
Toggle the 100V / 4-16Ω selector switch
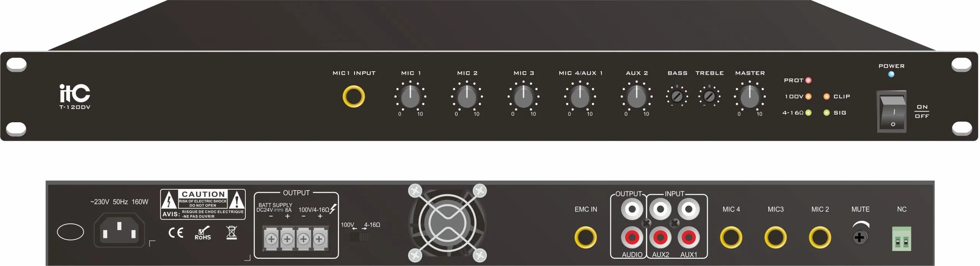(x=360, y=237)
